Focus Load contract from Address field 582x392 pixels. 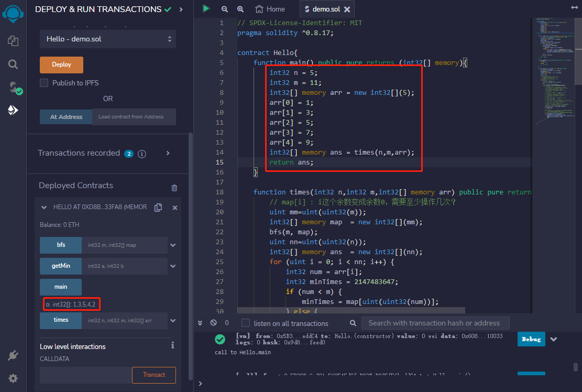134,116
